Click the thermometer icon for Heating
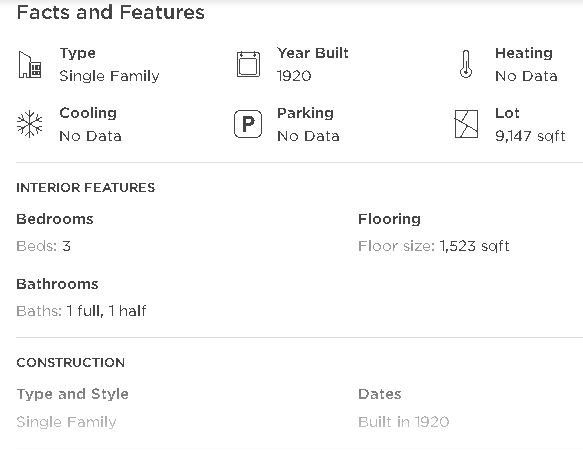583x451 pixels. 466,64
